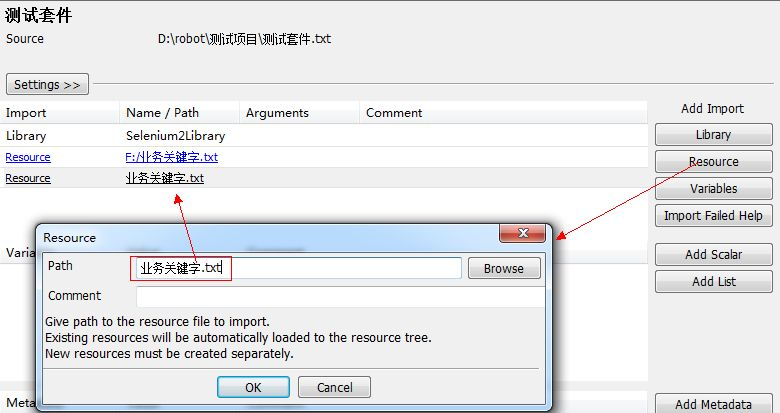Click the Add Scalar button
The height and width of the screenshot is (413, 780).
coord(713,254)
